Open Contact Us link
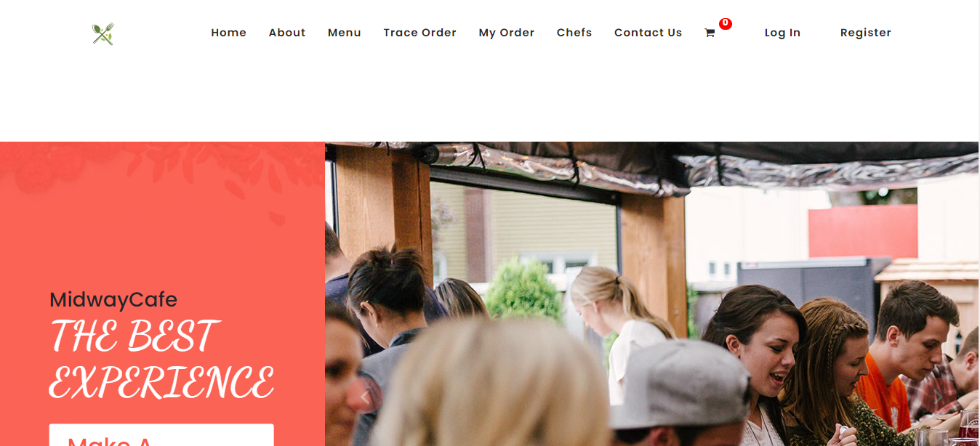Viewport: 980px width, 446px height. click(x=648, y=33)
